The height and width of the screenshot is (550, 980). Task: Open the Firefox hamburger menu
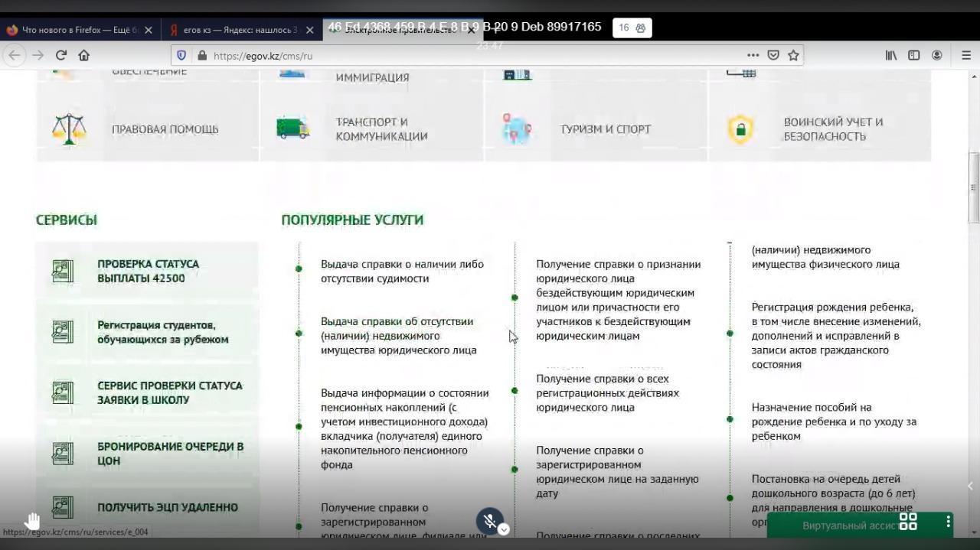[x=966, y=55]
